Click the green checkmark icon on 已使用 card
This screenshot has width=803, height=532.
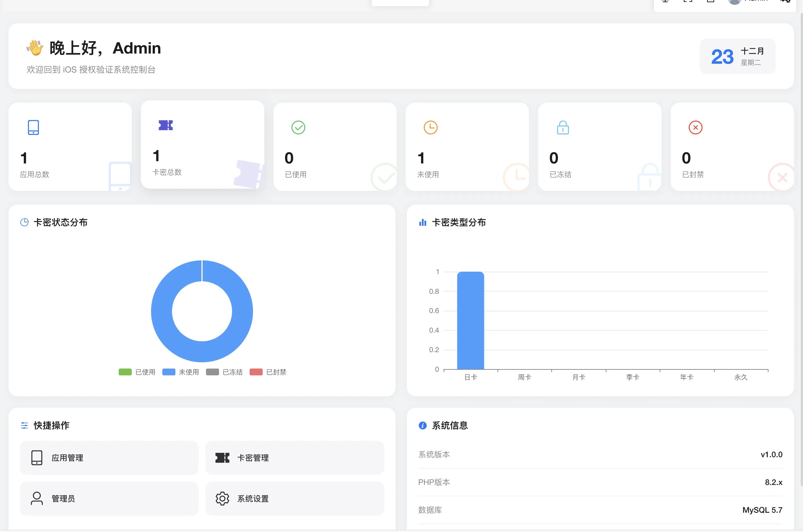298,127
